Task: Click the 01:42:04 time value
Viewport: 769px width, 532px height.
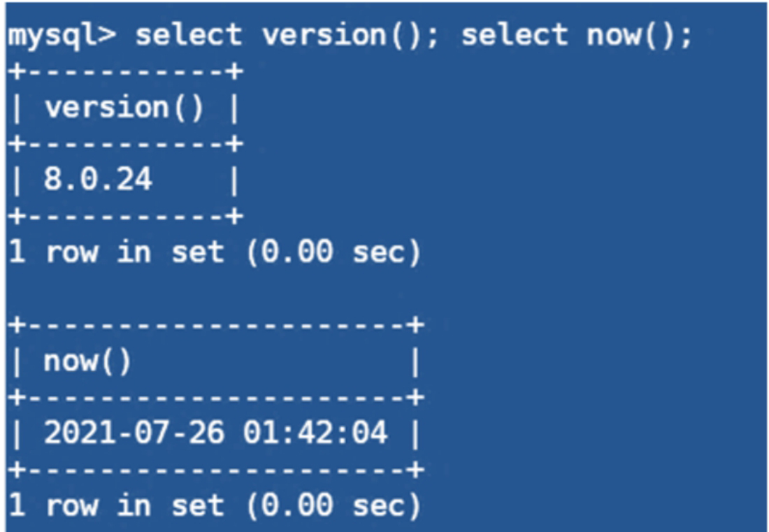Action: click(x=315, y=433)
